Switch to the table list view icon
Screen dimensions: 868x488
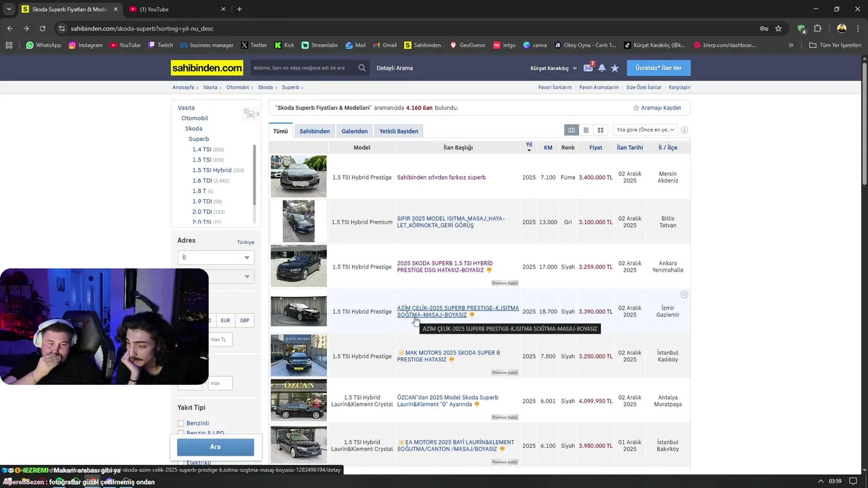click(x=572, y=130)
